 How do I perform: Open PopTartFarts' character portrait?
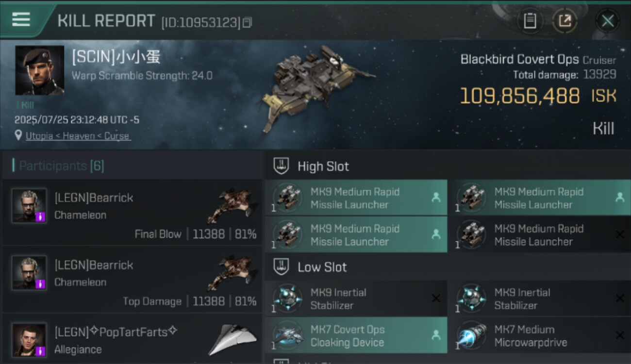[29, 340]
